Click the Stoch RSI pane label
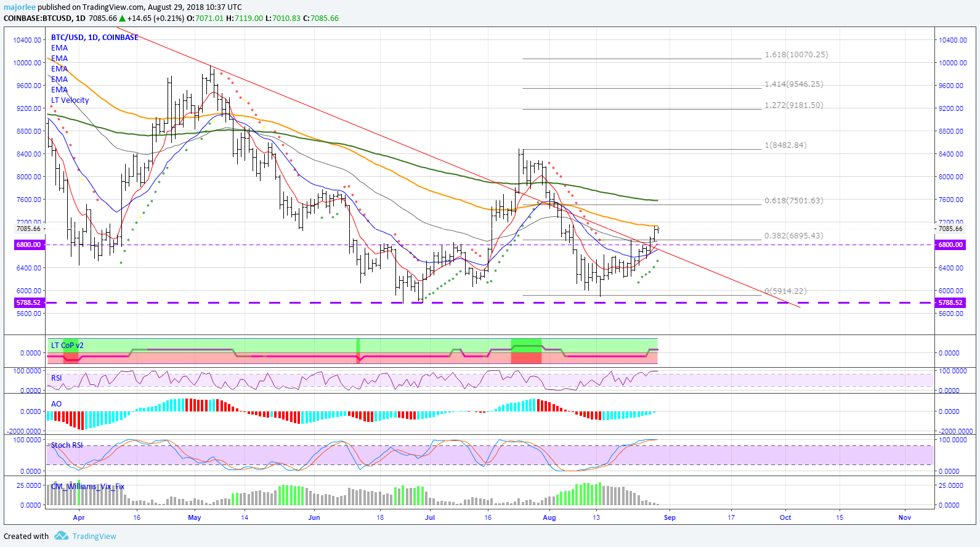This screenshot has height=547, width=980. click(67, 445)
